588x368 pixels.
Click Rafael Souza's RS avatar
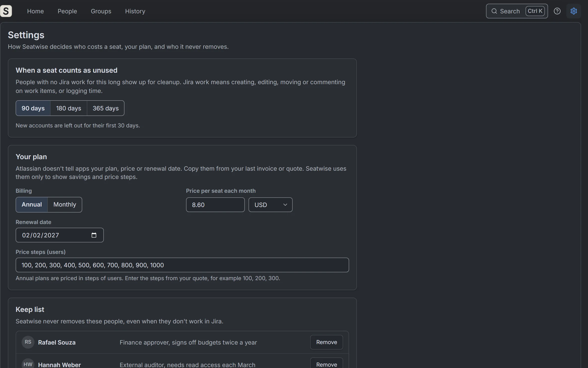28,342
